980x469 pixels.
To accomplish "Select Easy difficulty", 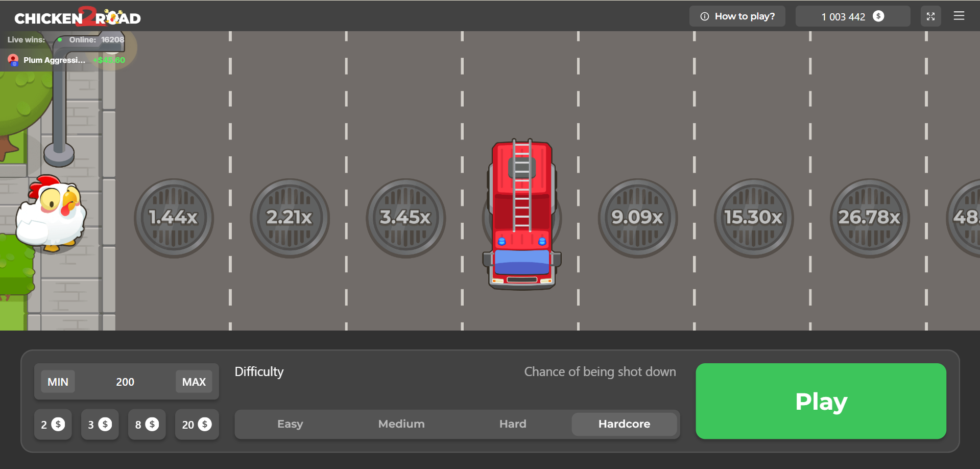I will click(290, 424).
